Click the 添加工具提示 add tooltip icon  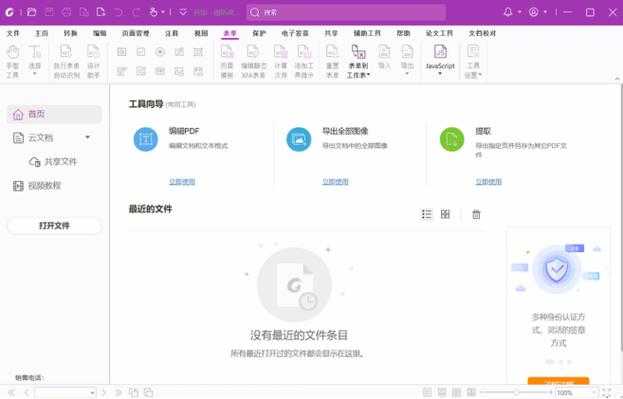(304, 52)
